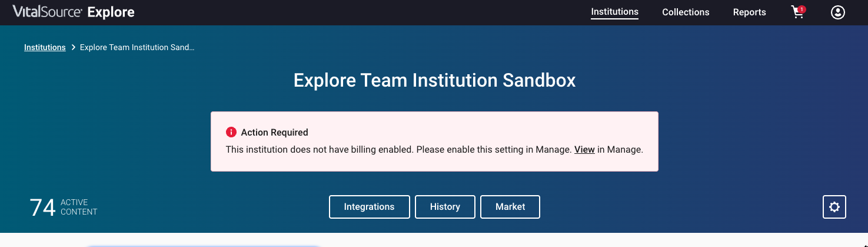Go to the Institutions nav tab
The image size is (868, 247).
pyautogui.click(x=614, y=12)
